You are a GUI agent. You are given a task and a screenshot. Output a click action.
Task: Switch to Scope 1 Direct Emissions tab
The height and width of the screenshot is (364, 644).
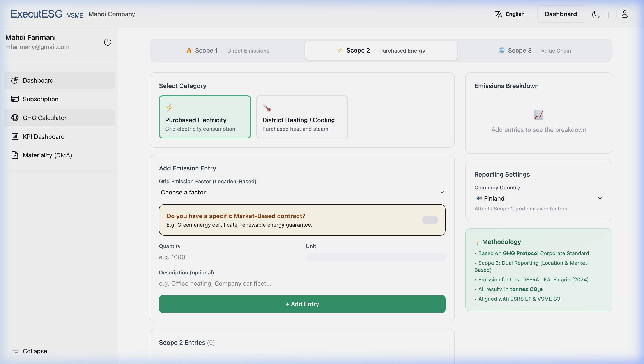pyautogui.click(x=228, y=50)
